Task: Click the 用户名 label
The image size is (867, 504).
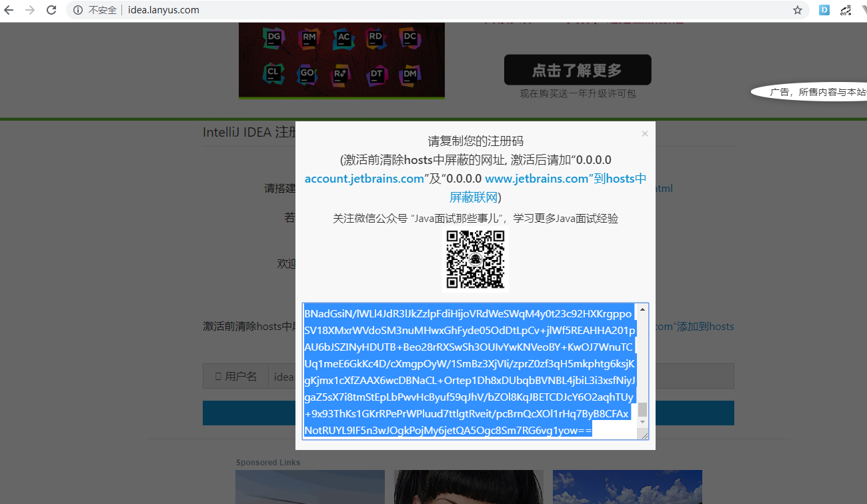Action: pos(235,376)
